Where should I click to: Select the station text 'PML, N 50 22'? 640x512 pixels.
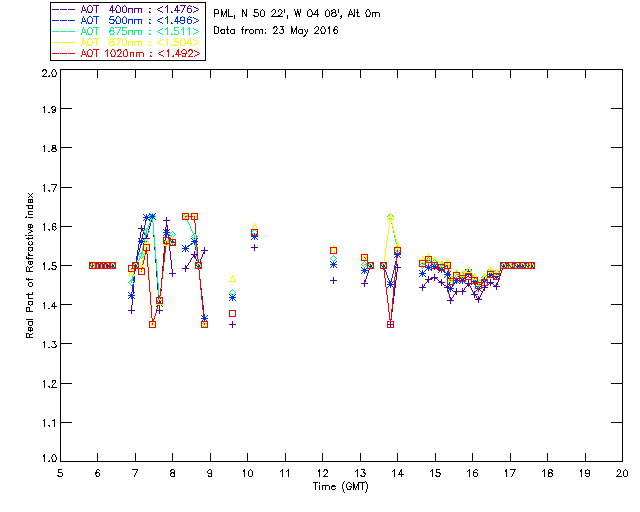251,14
